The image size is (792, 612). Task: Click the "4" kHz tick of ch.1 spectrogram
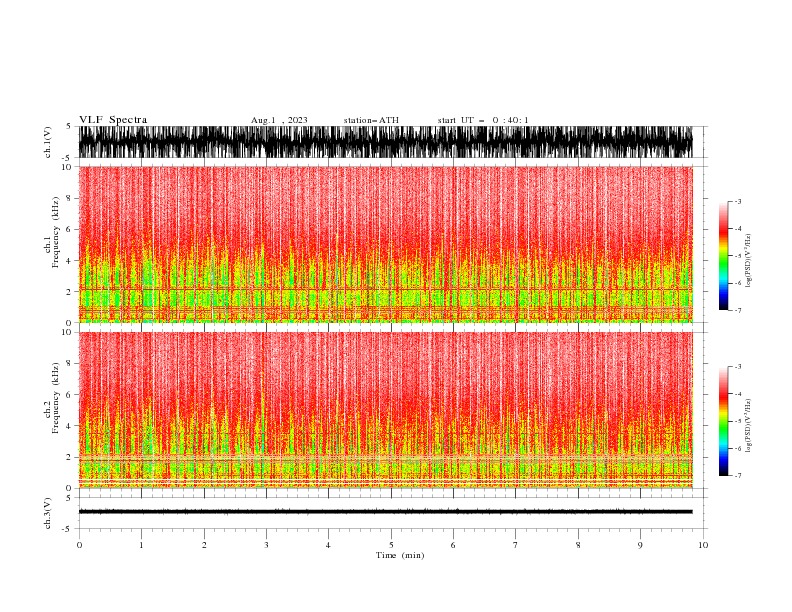69,261
